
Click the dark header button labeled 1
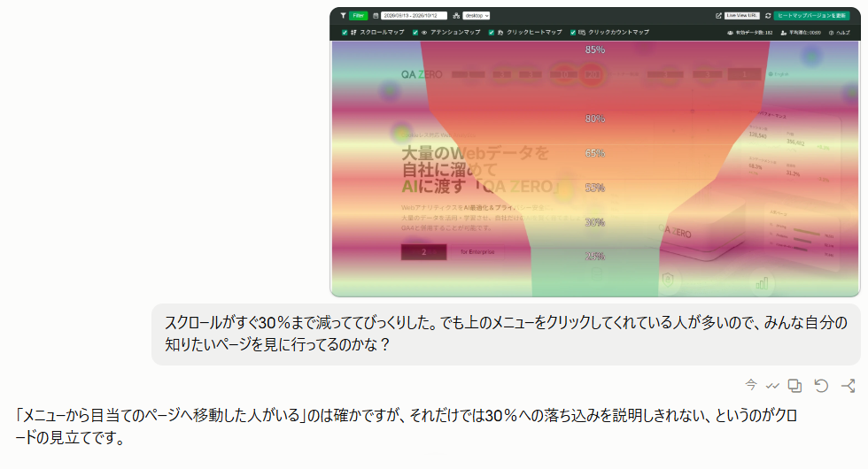click(x=745, y=74)
